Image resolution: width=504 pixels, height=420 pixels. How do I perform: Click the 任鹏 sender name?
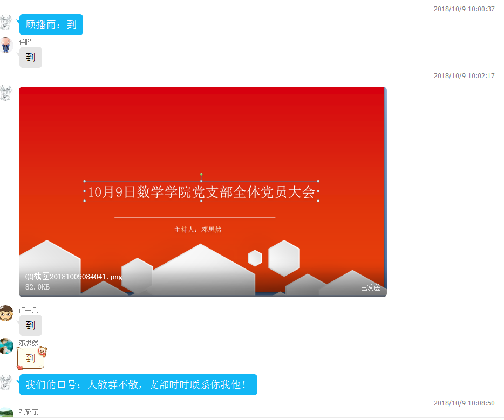(x=25, y=42)
